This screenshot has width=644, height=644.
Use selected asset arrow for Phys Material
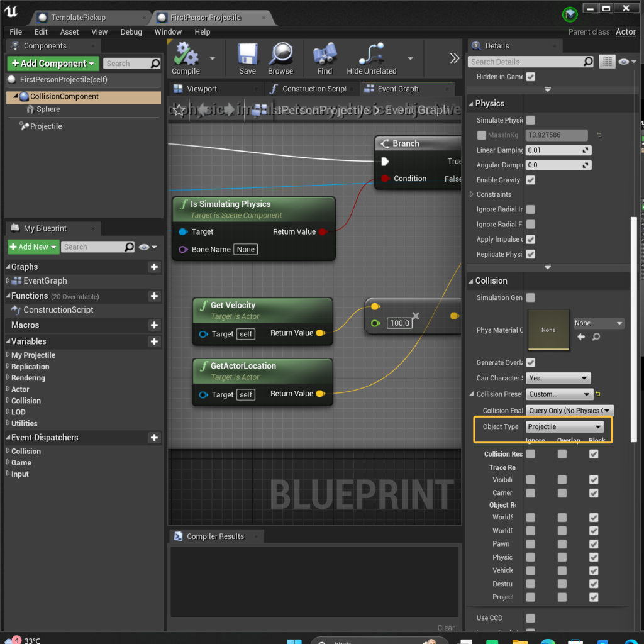pyautogui.click(x=581, y=337)
